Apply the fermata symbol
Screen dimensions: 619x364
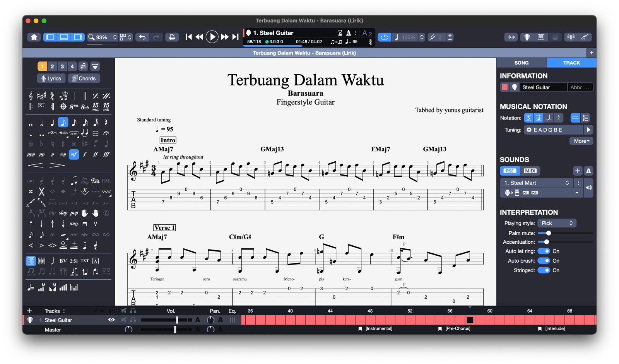pyautogui.click(x=106, y=133)
